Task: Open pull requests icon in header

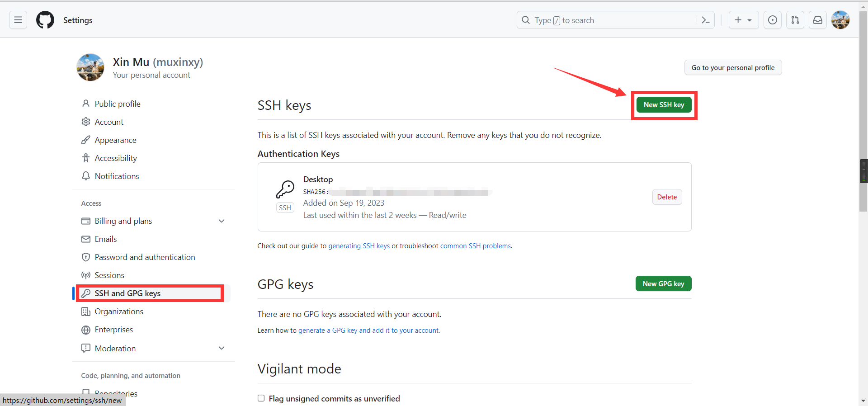Action: click(795, 20)
